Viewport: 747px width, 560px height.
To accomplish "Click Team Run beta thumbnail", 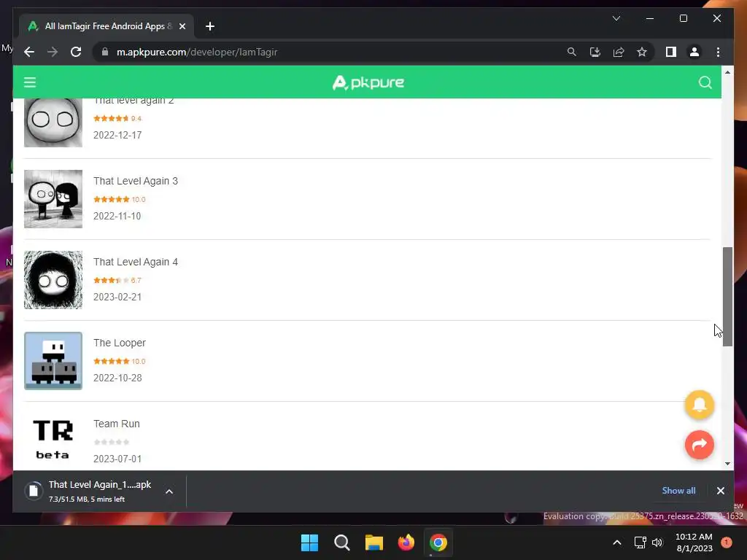I will [x=53, y=440].
